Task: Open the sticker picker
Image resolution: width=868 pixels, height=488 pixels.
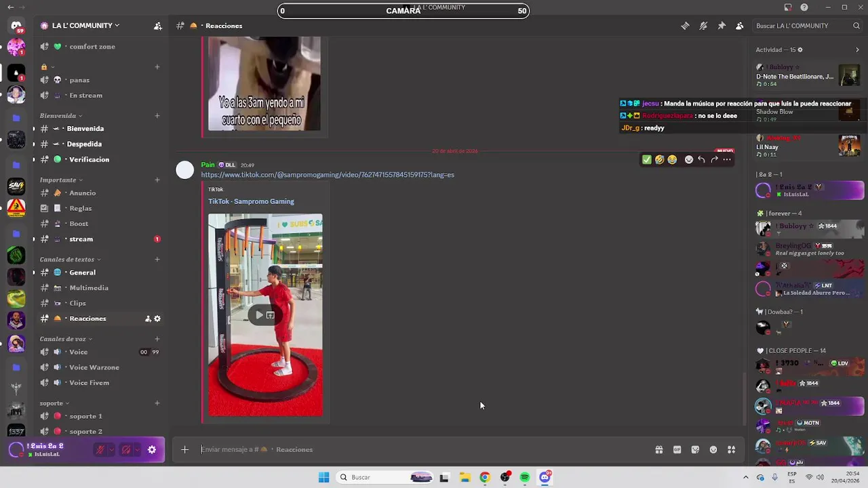Action: [x=695, y=449]
